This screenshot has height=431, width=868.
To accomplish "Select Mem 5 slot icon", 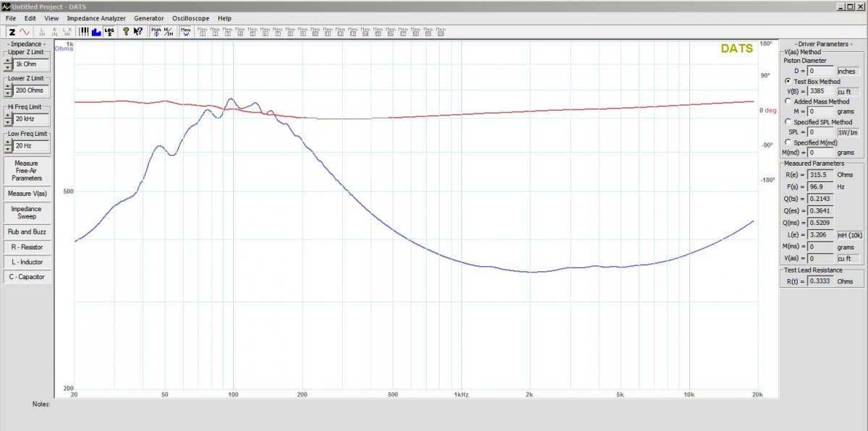I will 252,32.
